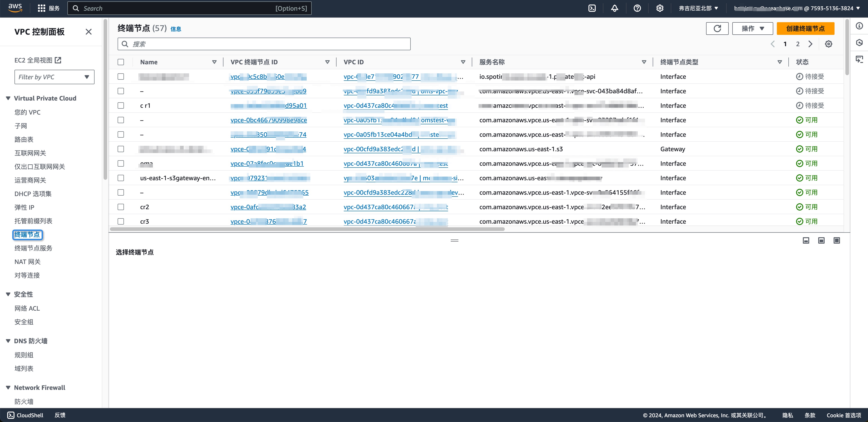Open the CloudShell terminal icon in header
The height and width of the screenshot is (422, 868).
click(592, 8)
